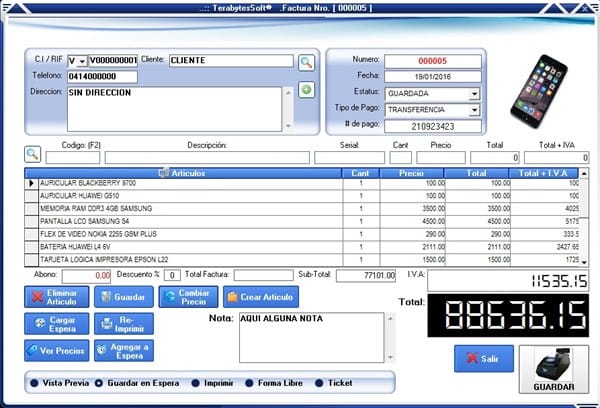Click the Cant column header
The image size is (600, 408).
pos(360,173)
